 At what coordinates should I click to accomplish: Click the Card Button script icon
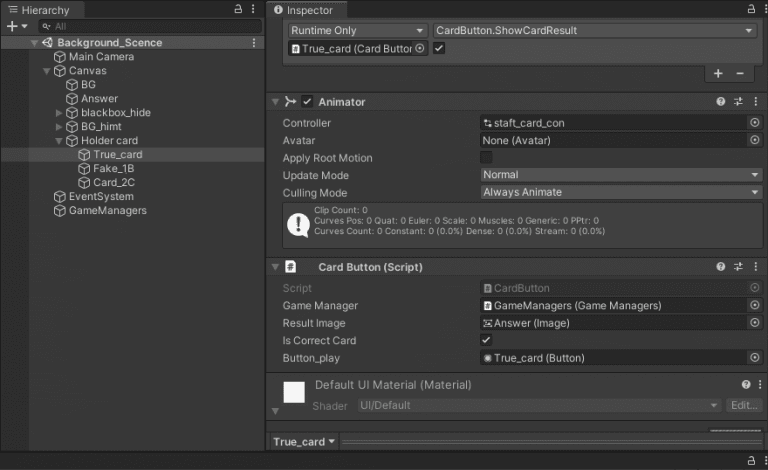point(290,266)
